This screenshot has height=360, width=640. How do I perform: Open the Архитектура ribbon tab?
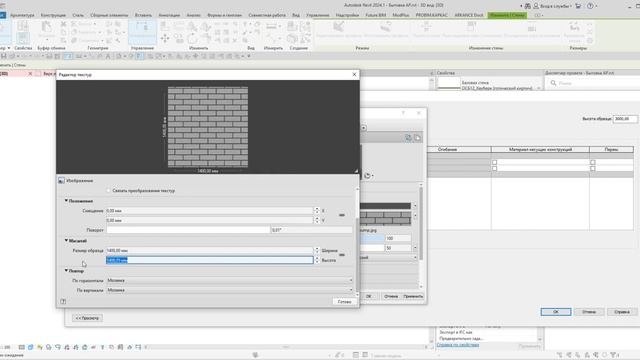pyautogui.click(x=22, y=15)
